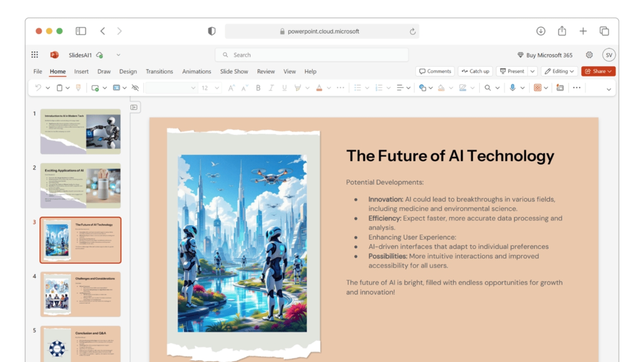This screenshot has height=362, width=644.
Task: Open the Microsoft 365 app launcher grid
Action: tap(35, 55)
